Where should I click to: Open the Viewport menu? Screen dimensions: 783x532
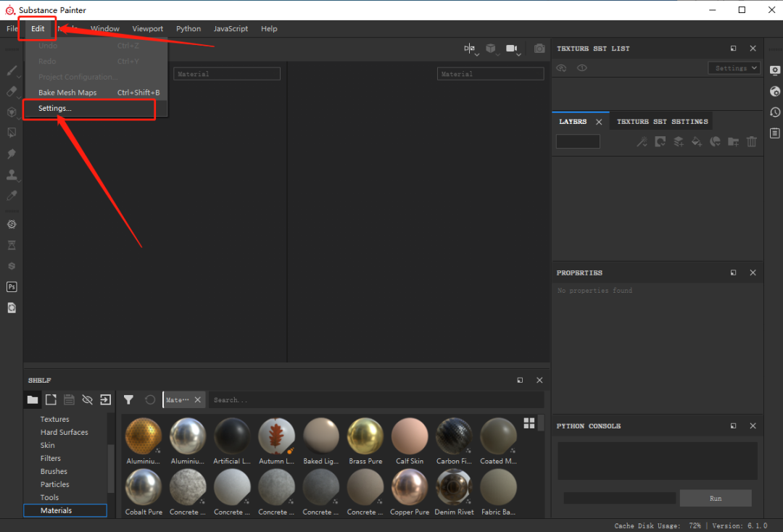click(x=147, y=28)
